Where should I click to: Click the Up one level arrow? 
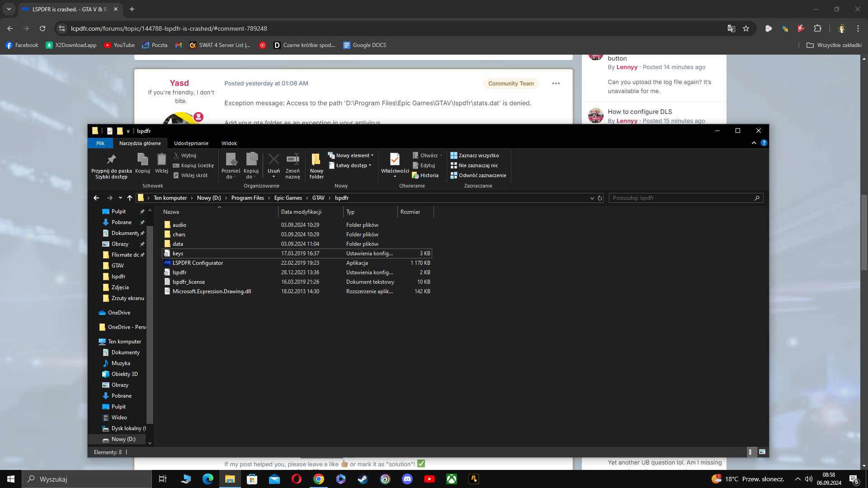130,198
